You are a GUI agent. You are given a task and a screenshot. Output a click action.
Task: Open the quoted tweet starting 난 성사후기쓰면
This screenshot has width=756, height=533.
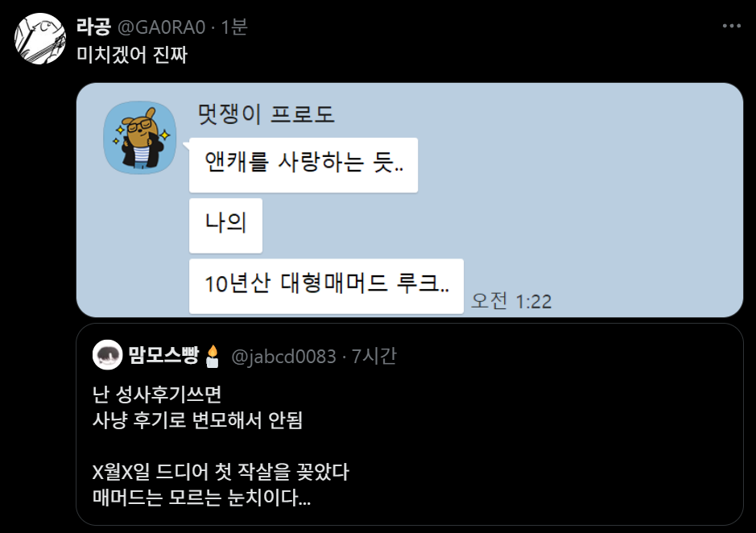tap(409, 424)
